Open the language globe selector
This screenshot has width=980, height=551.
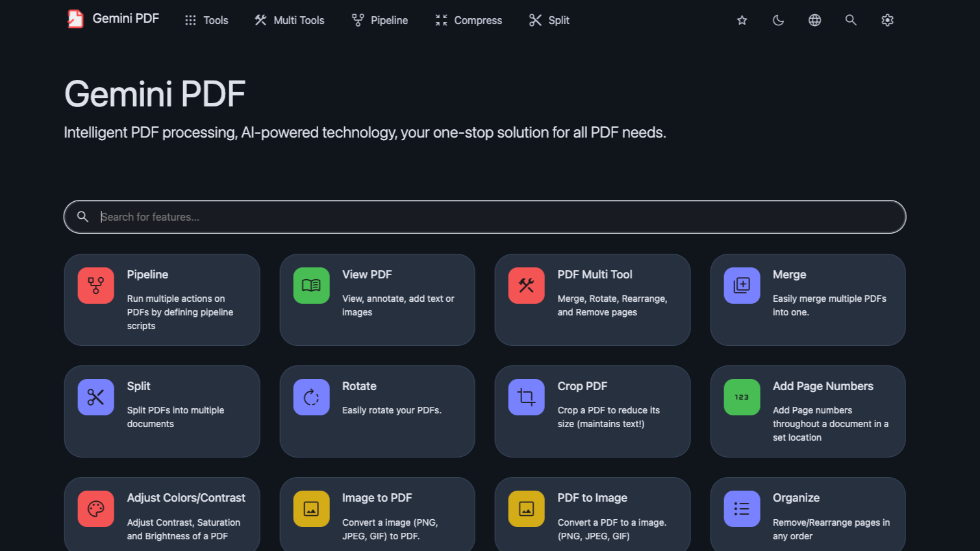(814, 20)
